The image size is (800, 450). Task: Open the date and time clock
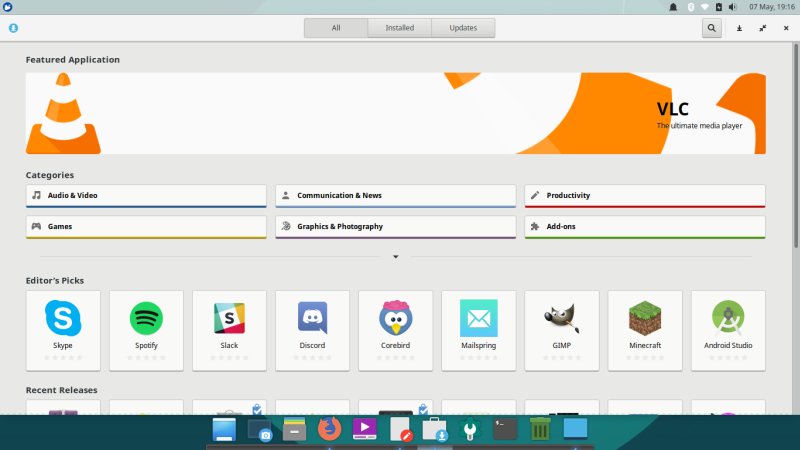point(772,7)
